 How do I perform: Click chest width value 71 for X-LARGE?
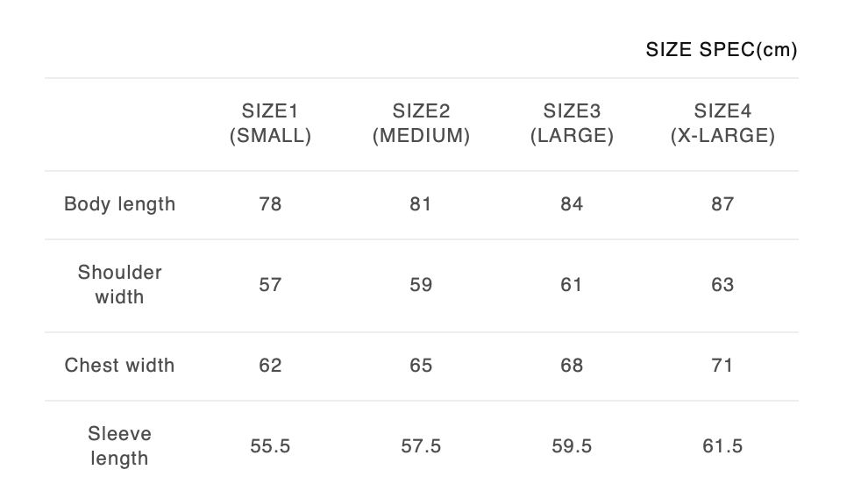click(x=722, y=366)
